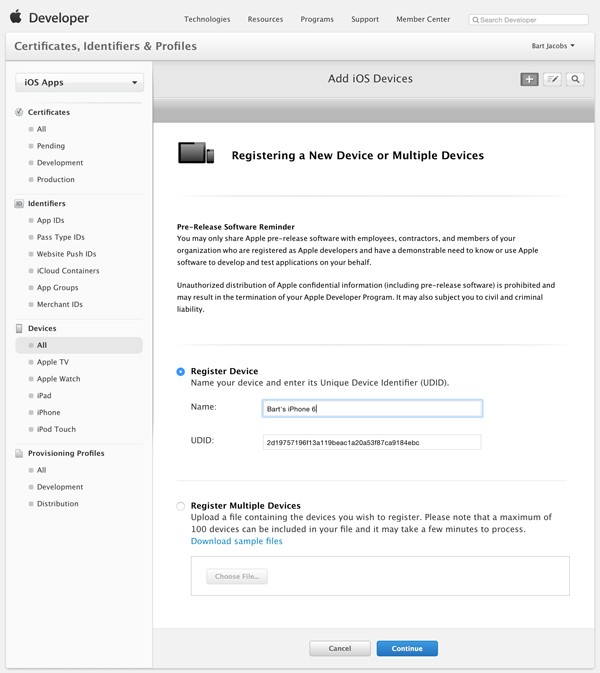The height and width of the screenshot is (673, 600).
Task: Click the edit devices pencil icon
Action: 552,79
